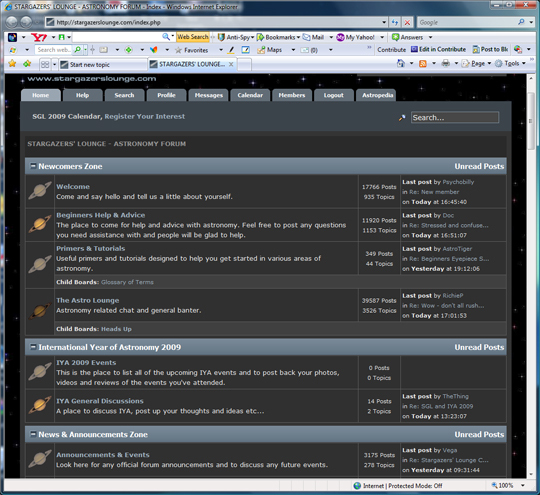
Task: Open the tab list dropdown next to Quick Tabs
Action: click(x=54, y=65)
